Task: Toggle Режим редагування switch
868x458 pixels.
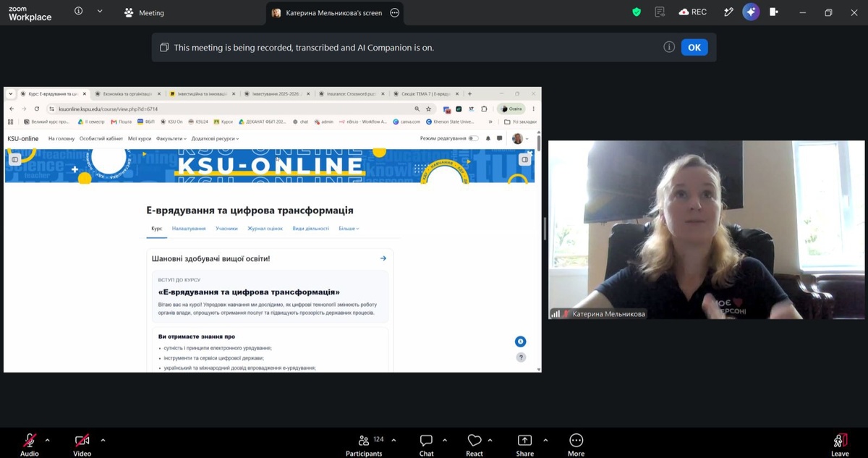Action: [x=473, y=138]
